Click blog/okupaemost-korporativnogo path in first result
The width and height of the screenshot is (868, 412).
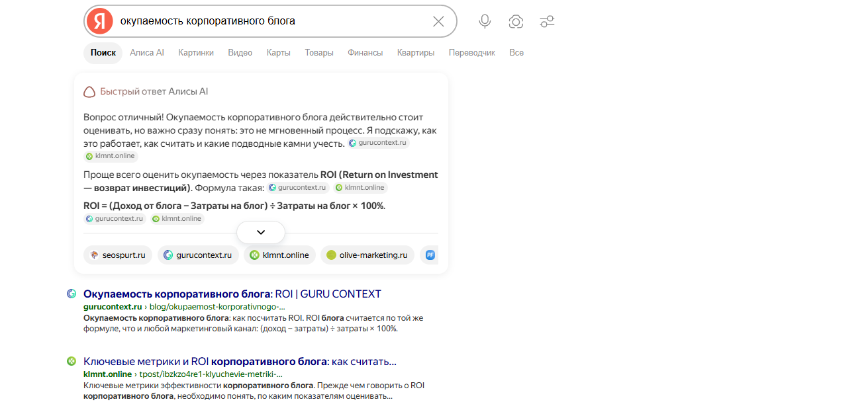point(217,307)
